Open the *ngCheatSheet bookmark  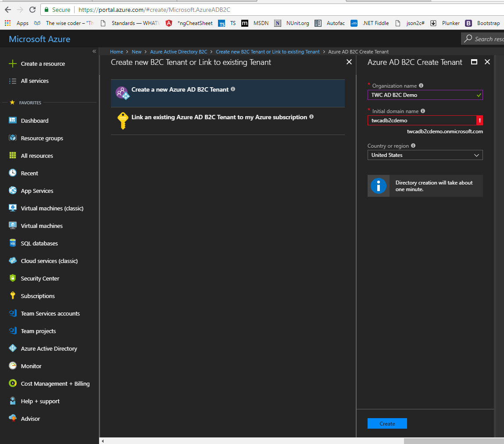click(x=189, y=23)
